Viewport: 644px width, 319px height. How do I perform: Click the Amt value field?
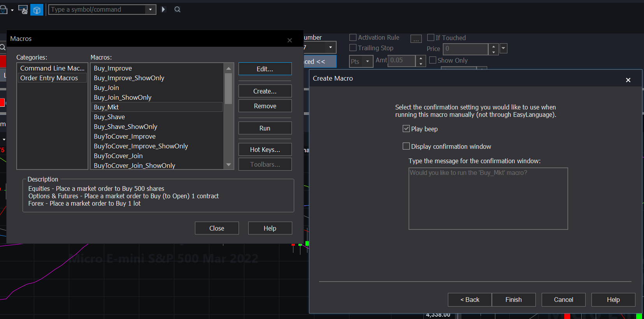[x=402, y=61]
